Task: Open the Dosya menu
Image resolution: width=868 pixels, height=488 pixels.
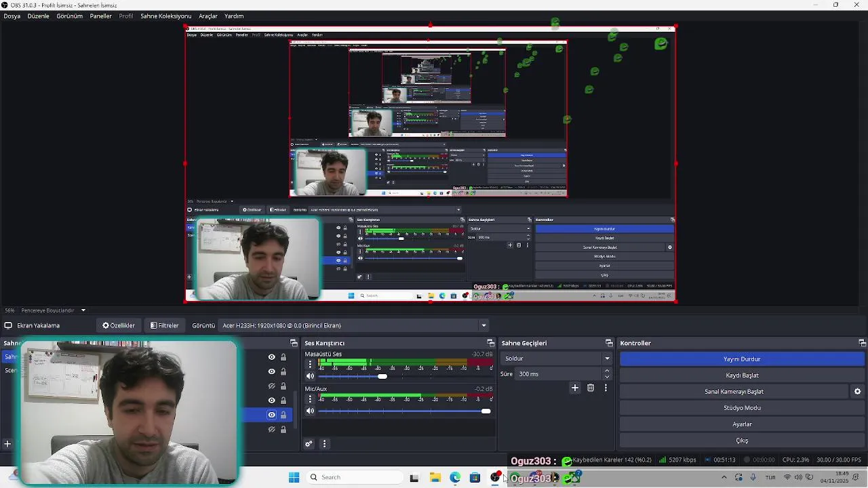Action: tap(12, 16)
